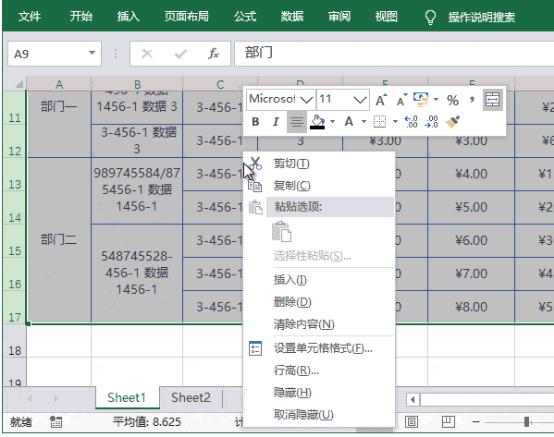The image size is (554, 437).
Task: Apply font color letter A
Action: coord(349,122)
